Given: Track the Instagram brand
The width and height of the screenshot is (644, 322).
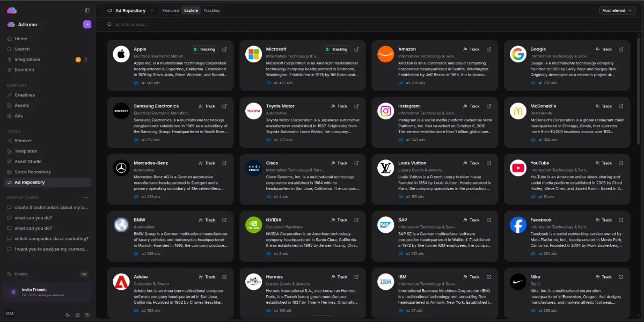Looking at the screenshot, I should (x=472, y=106).
